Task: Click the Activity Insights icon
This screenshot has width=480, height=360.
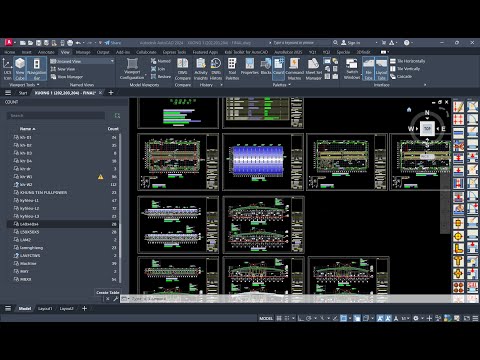Action: point(201,69)
